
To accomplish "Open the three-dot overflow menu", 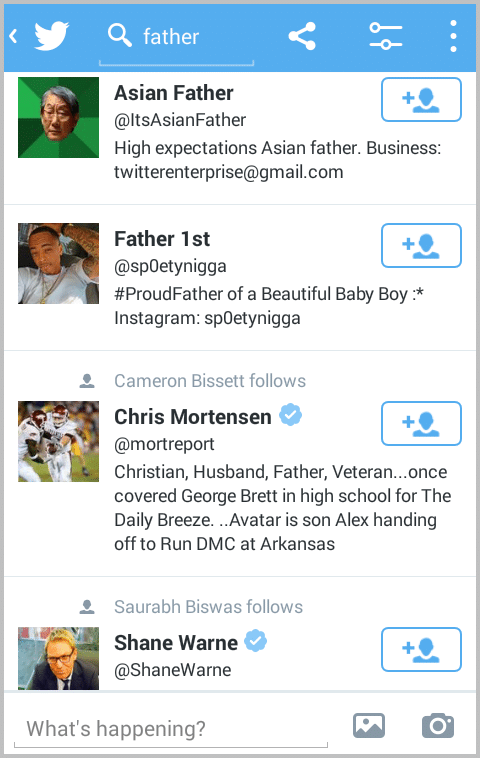I will [x=453, y=36].
